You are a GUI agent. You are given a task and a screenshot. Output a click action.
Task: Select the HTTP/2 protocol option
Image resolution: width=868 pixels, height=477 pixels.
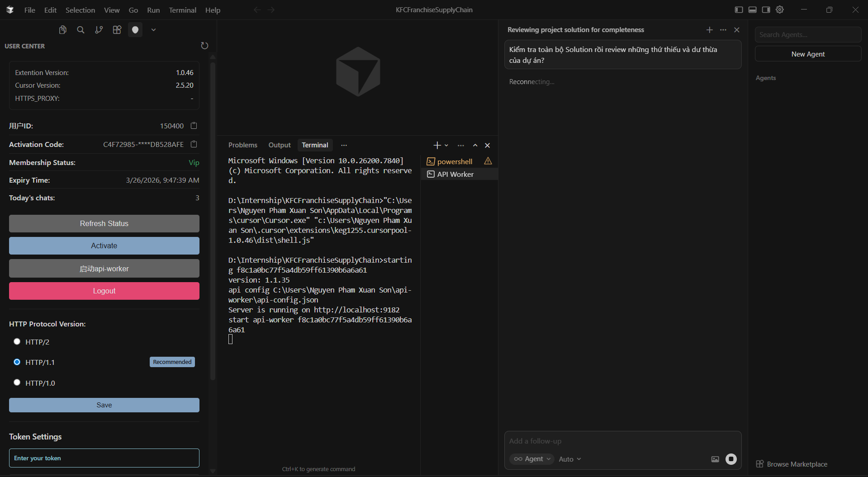(x=17, y=341)
